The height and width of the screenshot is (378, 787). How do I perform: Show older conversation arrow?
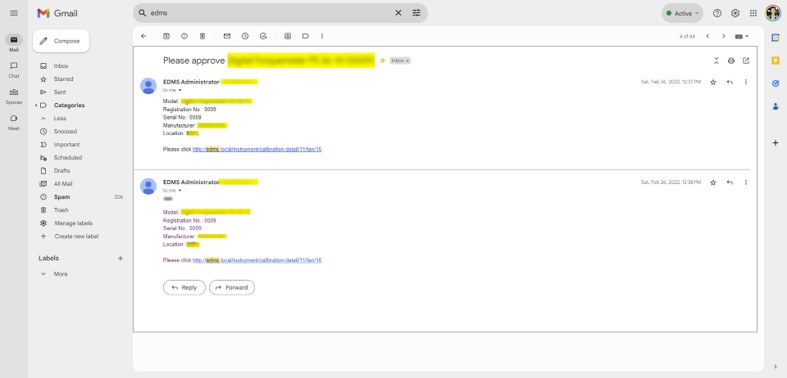(x=723, y=36)
